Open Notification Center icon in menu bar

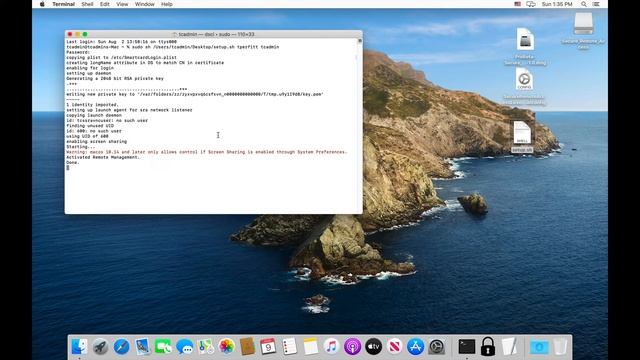click(x=596, y=4)
